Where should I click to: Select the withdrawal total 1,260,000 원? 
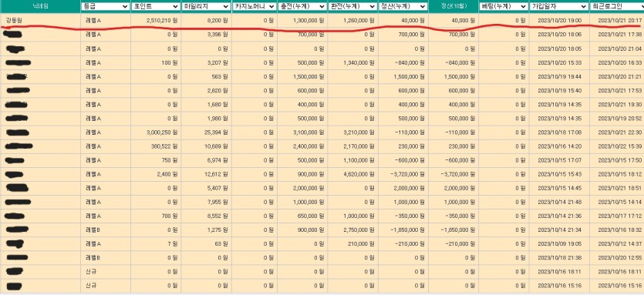[x=359, y=20]
